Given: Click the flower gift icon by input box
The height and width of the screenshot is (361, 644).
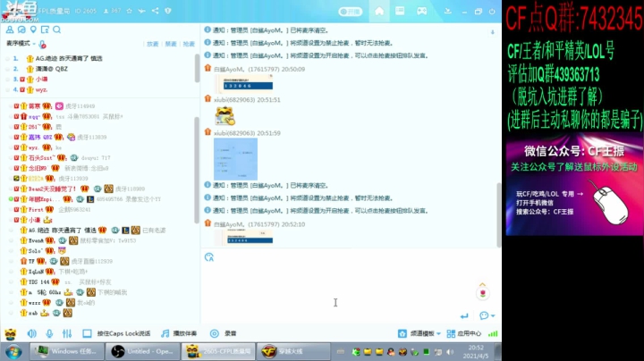Looking at the screenshot, I should 483,294.
